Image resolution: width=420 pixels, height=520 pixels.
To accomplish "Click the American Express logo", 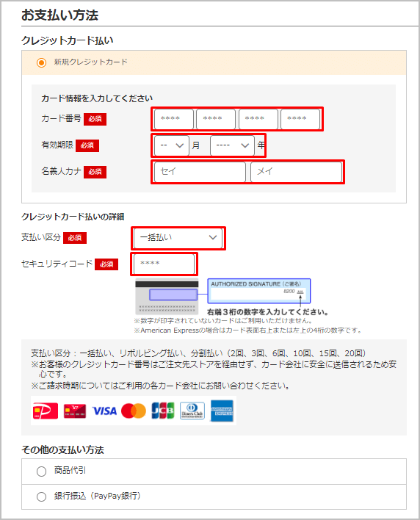I will coord(222,411).
